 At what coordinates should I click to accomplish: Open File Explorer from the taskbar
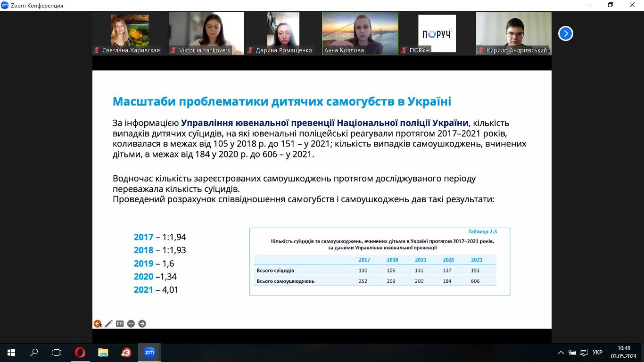(103, 353)
